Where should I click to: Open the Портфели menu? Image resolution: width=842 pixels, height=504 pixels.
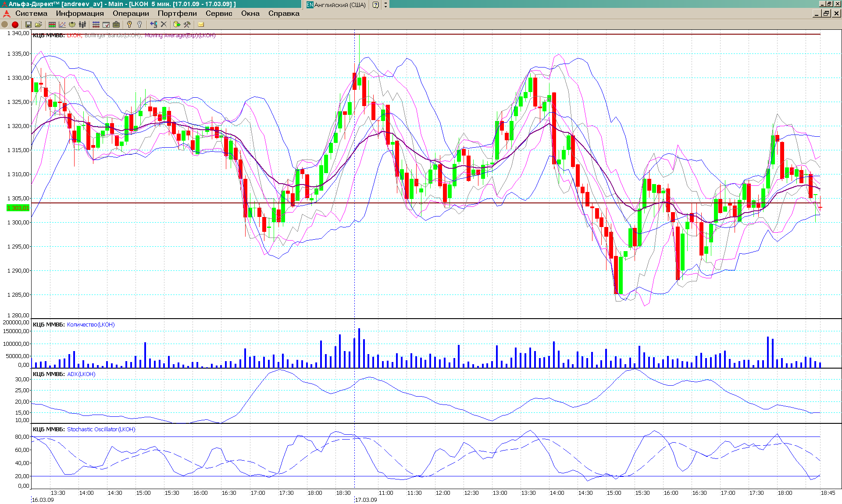pos(177,14)
